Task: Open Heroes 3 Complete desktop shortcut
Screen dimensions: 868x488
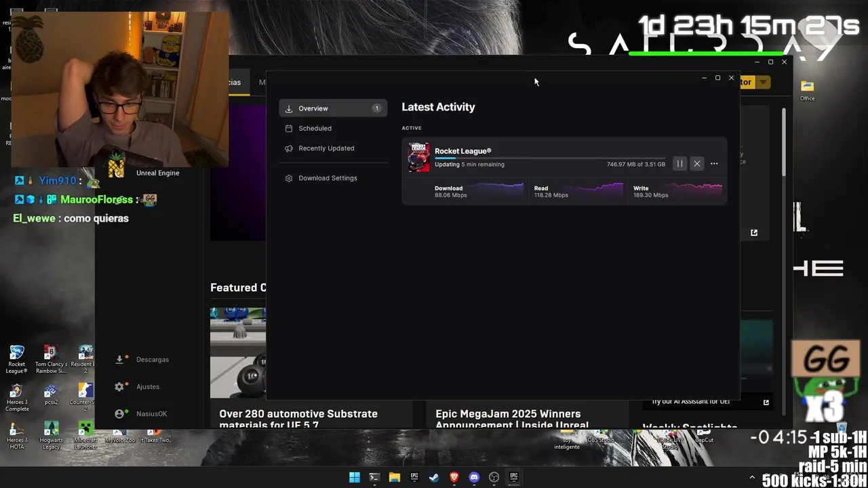Action: pos(17,399)
